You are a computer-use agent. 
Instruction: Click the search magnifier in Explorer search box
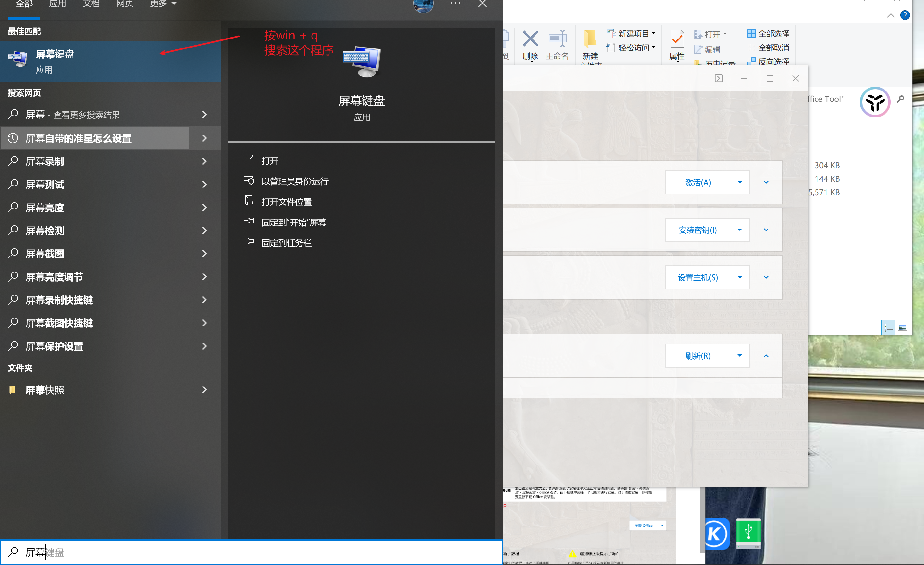coord(900,99)
